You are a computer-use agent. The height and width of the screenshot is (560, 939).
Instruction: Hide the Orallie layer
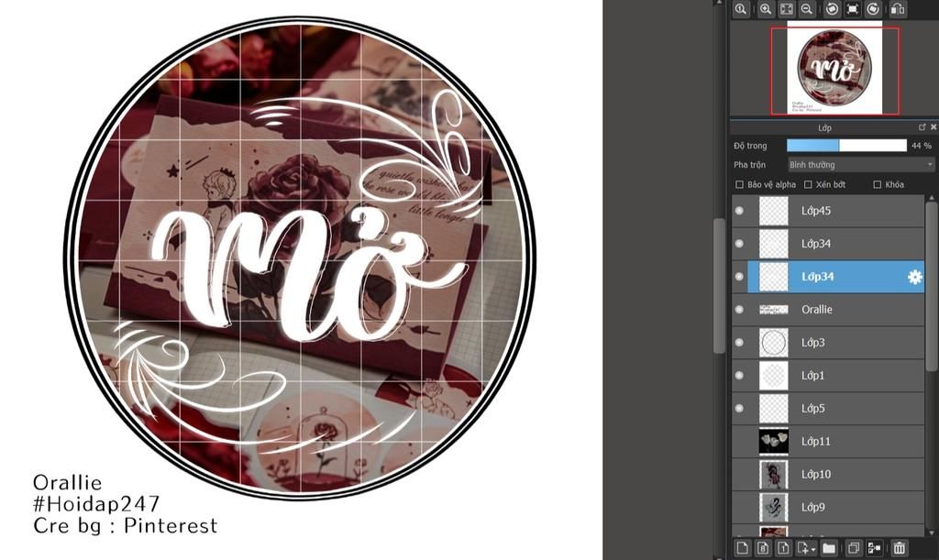coord(739,309)
